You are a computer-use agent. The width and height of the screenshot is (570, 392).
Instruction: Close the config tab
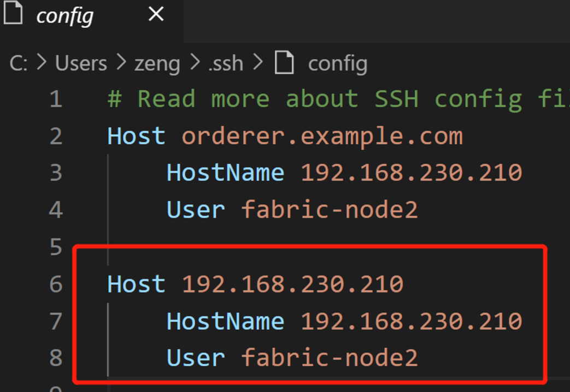[x=155, y=15]
